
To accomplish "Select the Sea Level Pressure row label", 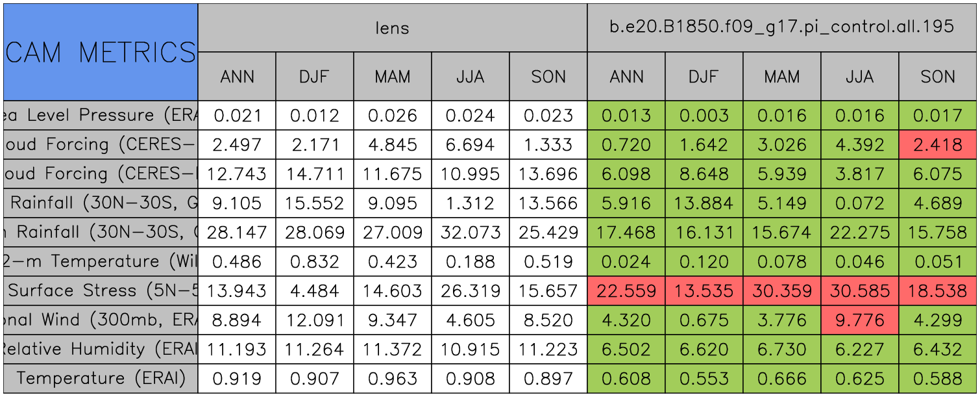I will (x=100, y=116).
